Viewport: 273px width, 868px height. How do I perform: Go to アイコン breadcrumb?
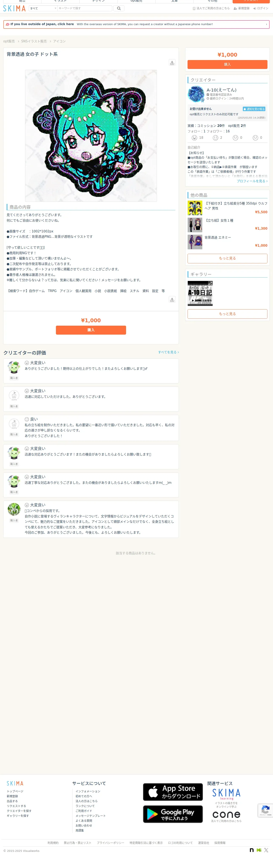(x=59, y=42)
